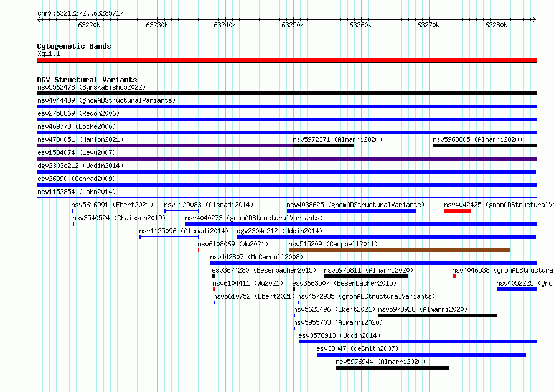
Task: Click the nsv1125096 (Alsmadi2014) label
Action: tap(184, 231)
